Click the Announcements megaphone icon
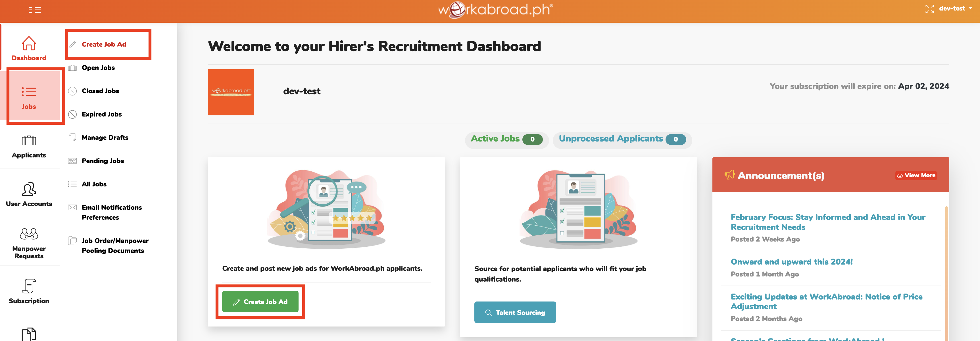 point(729,175)
